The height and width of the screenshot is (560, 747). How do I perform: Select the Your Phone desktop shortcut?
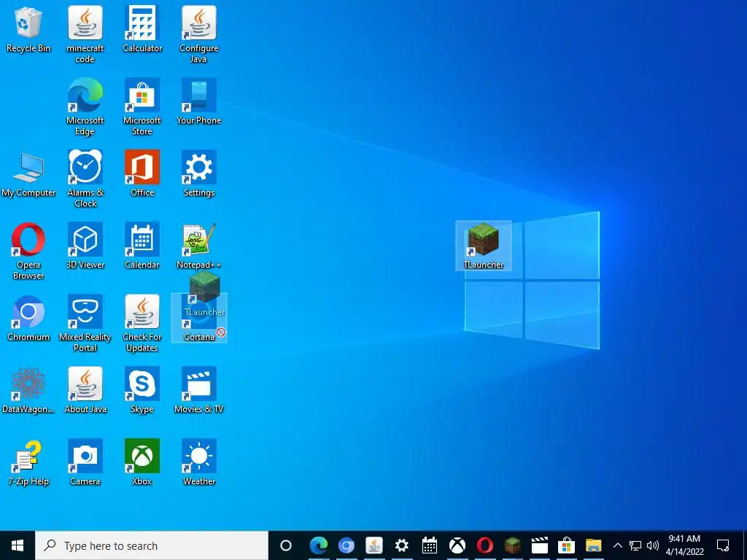tap(198, 102)
